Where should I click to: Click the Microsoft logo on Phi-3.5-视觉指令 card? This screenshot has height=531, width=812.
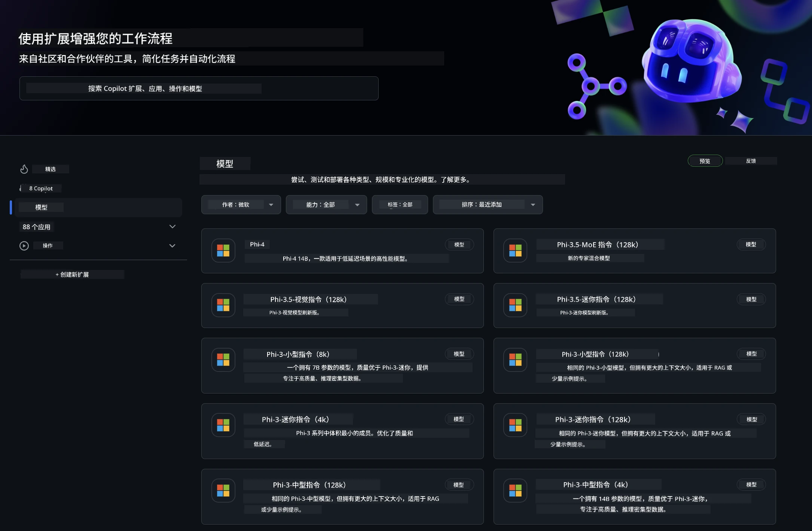pyautogui.click(x=223, y=305)
